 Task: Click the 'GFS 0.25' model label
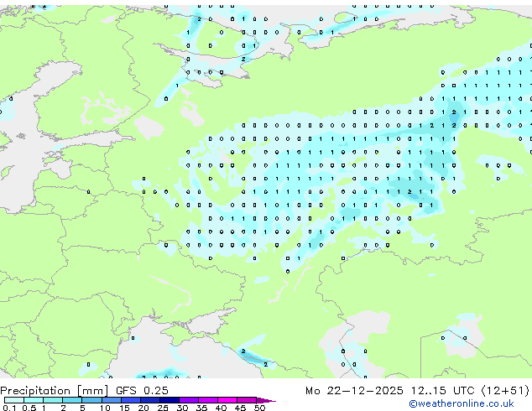[x=142, y=391]
